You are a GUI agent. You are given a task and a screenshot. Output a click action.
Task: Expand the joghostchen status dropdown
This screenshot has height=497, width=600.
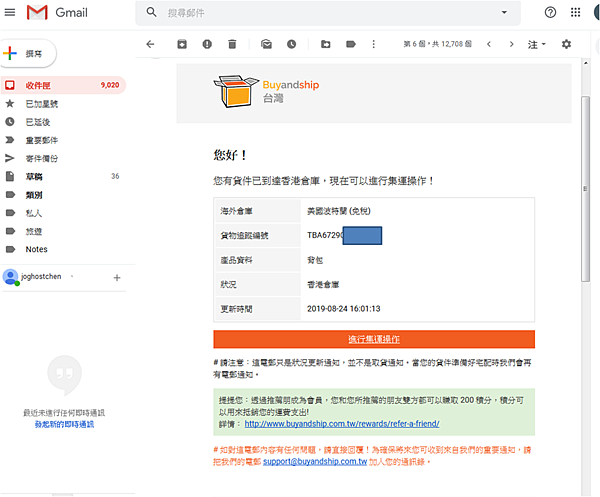(x=72, y=276)
